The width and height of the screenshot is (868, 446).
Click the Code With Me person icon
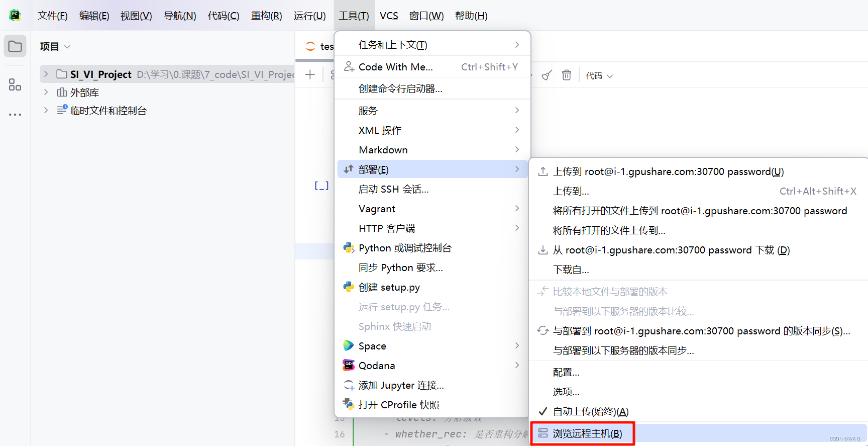click(349, 67)
